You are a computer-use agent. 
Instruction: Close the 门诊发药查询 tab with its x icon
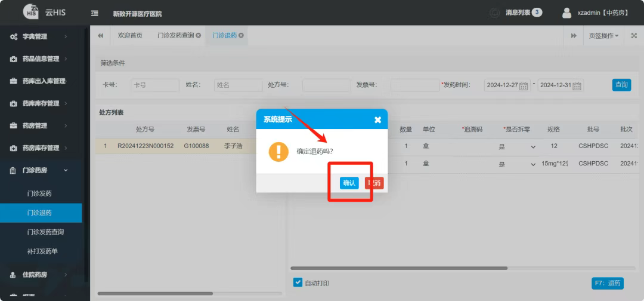[199, 35]
